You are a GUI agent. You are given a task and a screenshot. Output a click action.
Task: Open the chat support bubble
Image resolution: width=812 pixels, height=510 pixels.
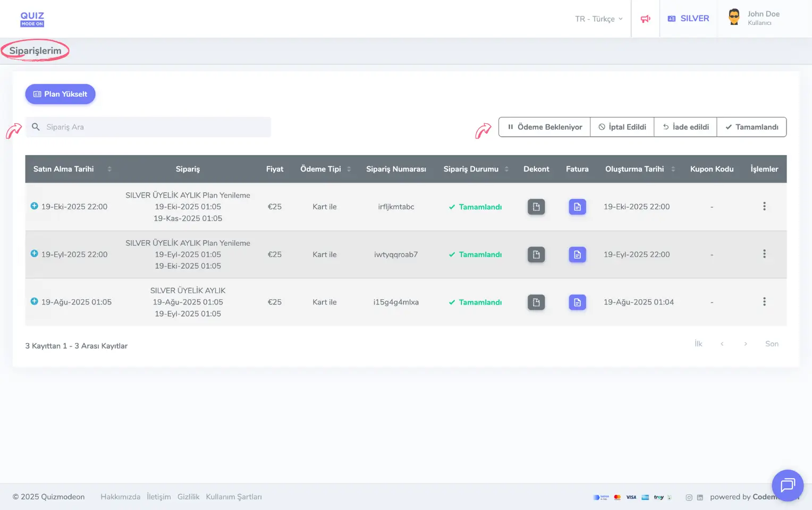coord(787,485)
